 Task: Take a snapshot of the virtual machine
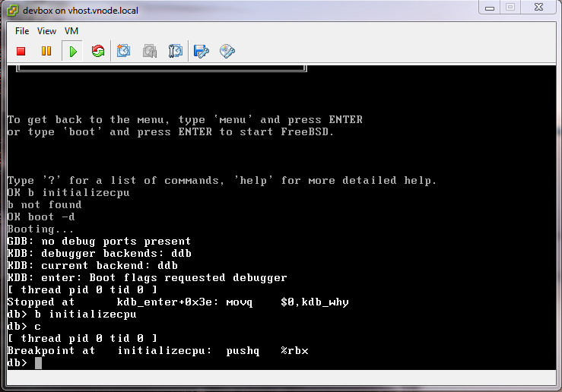click(x=124, y=51)
